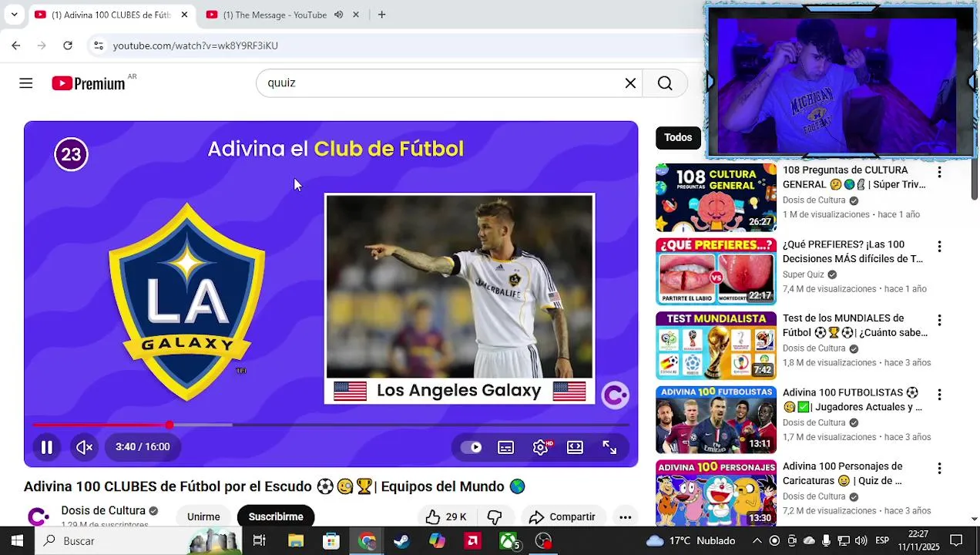Open options for Test de los MUNDIALES video

(939, 321)
